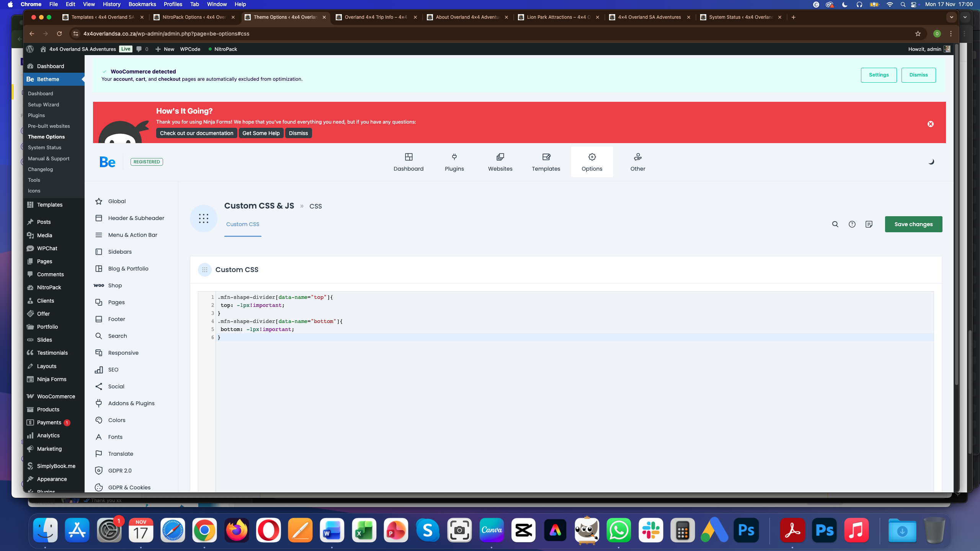The width and height of the screenshot is (980, 551).
Task: Open Header & Subheader options
Action: tap(136, 218)
